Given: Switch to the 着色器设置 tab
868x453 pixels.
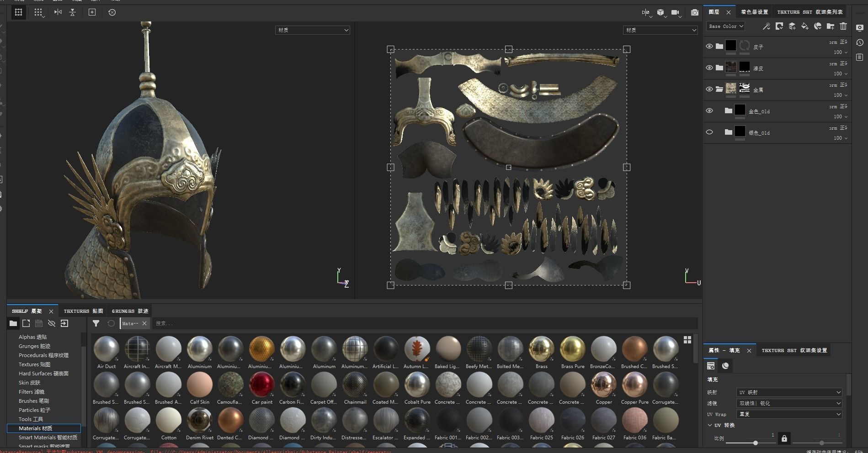Looking at the screenshot, I should (x=755, y=12).
